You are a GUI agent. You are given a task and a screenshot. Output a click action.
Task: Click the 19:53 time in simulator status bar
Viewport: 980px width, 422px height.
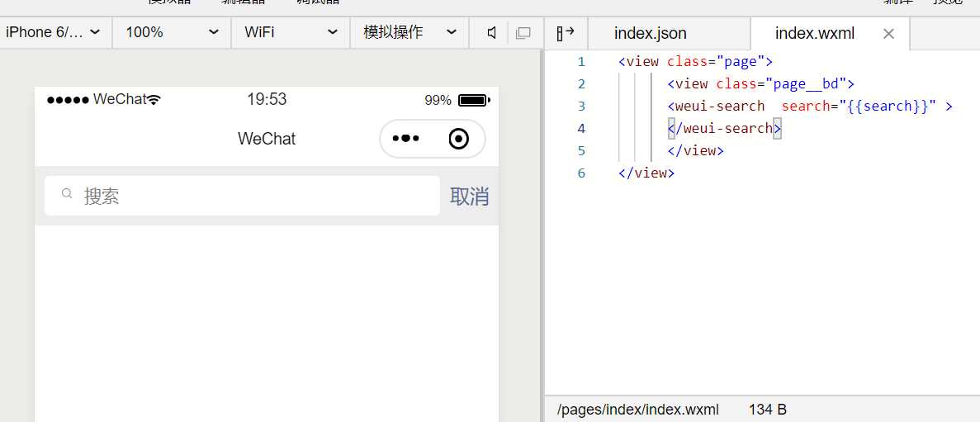click(x=267, y=99)
